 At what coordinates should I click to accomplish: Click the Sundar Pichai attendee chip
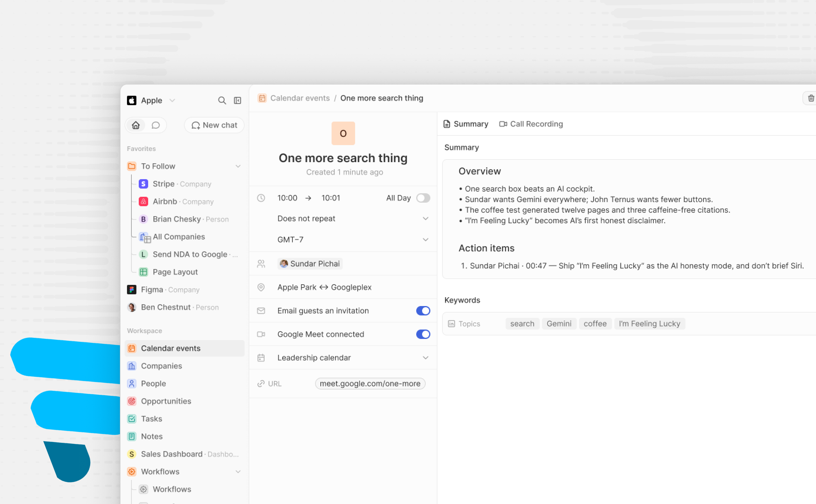pyautogui.click(x=310, y=264)
